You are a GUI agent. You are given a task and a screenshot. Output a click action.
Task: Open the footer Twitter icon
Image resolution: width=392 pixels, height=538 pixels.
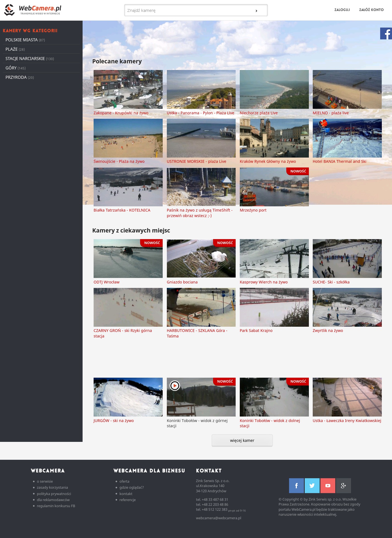(312, 486)
